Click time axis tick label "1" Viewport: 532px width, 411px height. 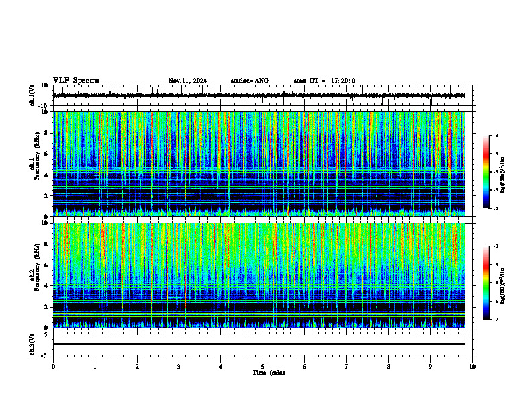tap(95, 367)
